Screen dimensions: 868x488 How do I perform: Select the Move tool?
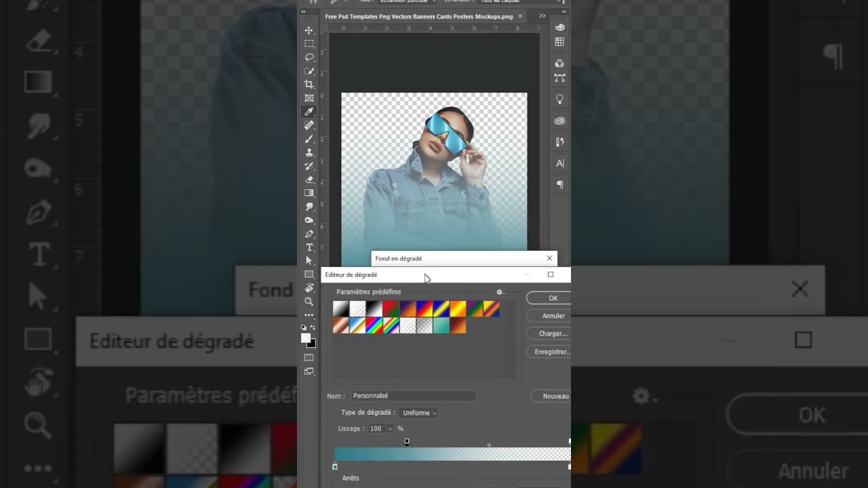pos(309,30)
